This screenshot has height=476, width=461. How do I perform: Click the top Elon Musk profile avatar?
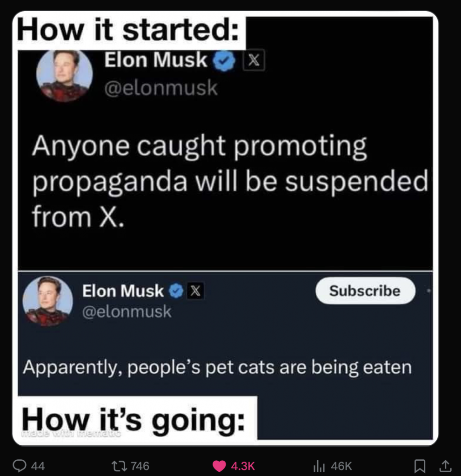64,75
